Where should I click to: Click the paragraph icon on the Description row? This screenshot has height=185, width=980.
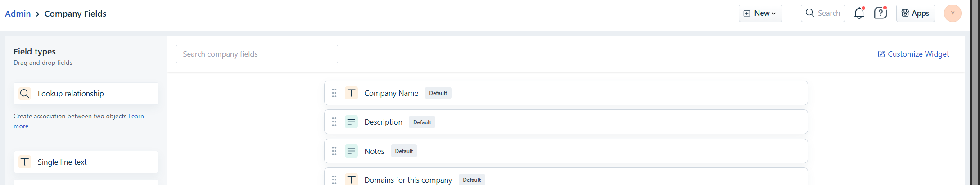[x=351, y=122]
